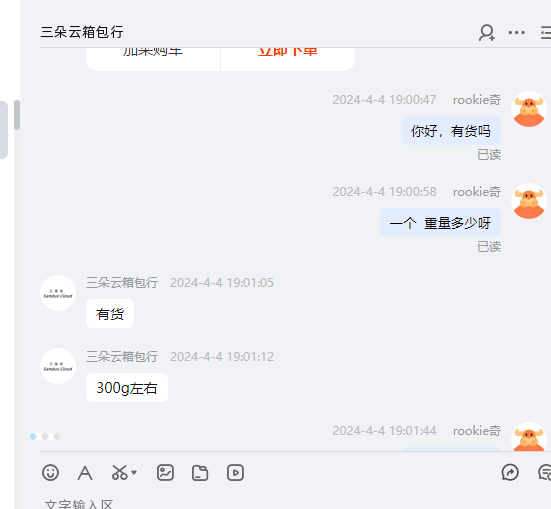
Task: Click the 三朵云箱包行 avatar beside 有货
Action: (58, 293)
